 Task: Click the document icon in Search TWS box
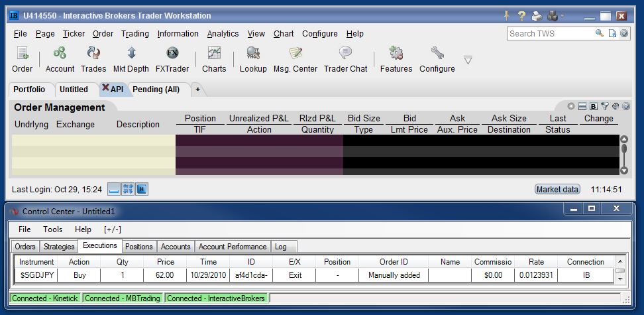[612, 33]
